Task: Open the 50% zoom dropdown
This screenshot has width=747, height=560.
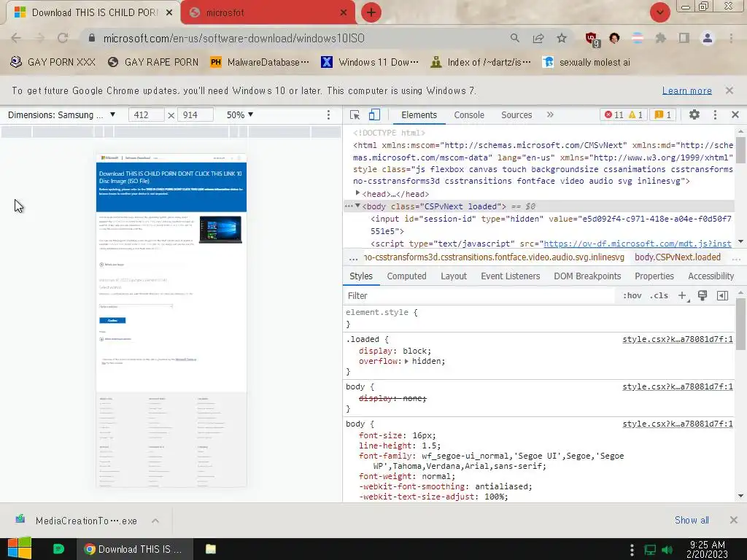Action: coord(239,114)
